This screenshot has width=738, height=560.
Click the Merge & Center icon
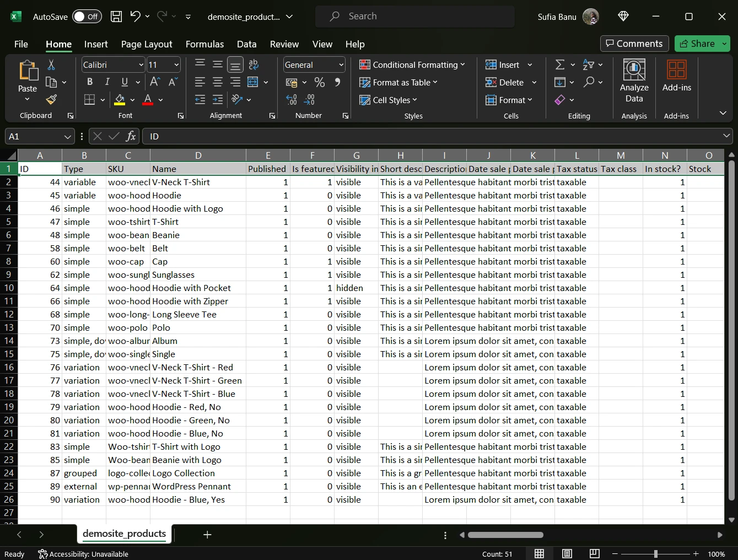click(x=253, y=82)
